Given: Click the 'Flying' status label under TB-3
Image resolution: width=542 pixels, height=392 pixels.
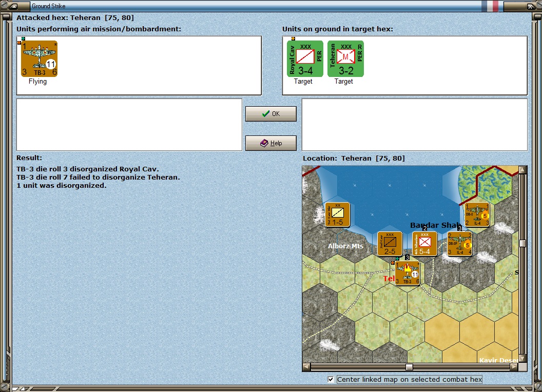Looking at the screenshot, I should (x=37, y=81).
